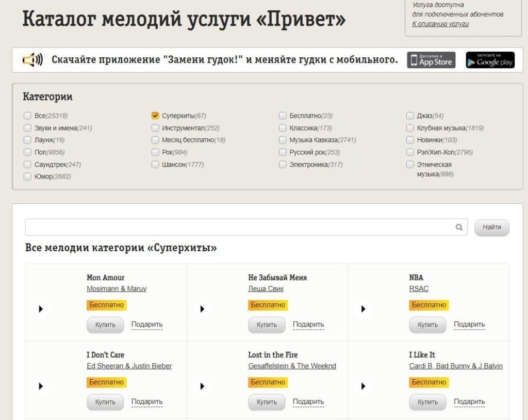
Task: Play the Не Забывай Меня melody preview
Action: point(202,309)
